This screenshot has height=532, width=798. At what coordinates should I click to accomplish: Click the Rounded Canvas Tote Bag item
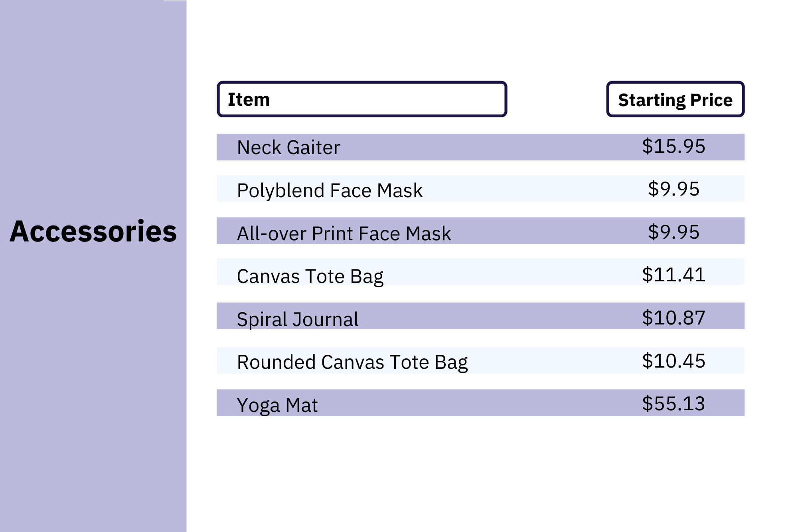coord(352,362)
